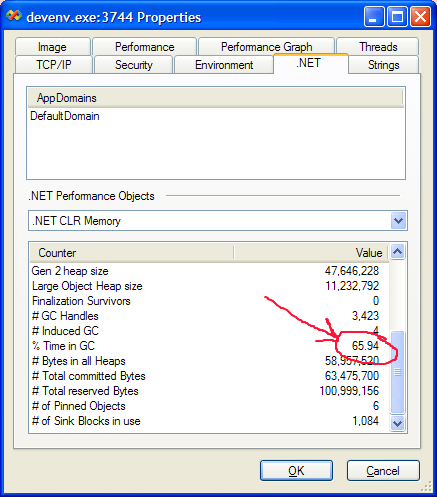Switch to the Threads tab
This screenshot has height=497, width=437.
pos(378,47)
